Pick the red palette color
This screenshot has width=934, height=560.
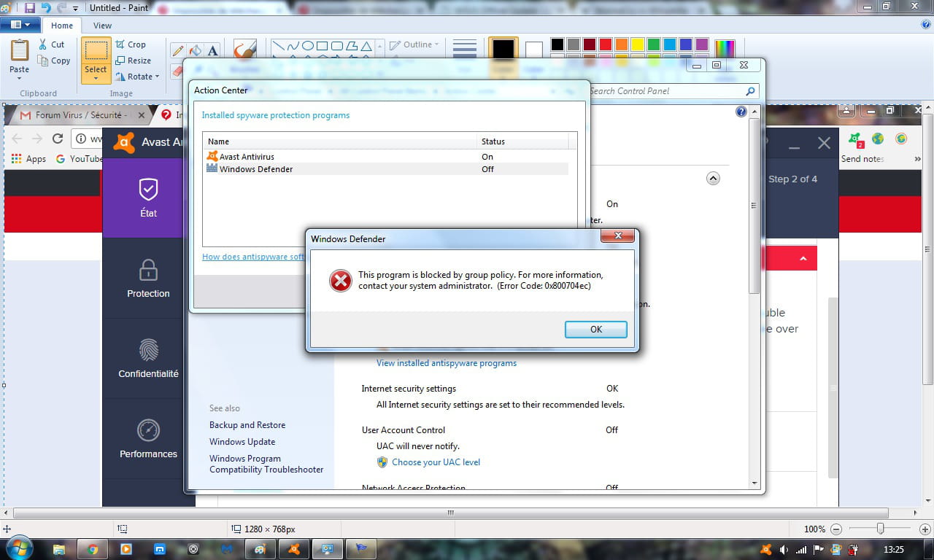tap(605, 45)
